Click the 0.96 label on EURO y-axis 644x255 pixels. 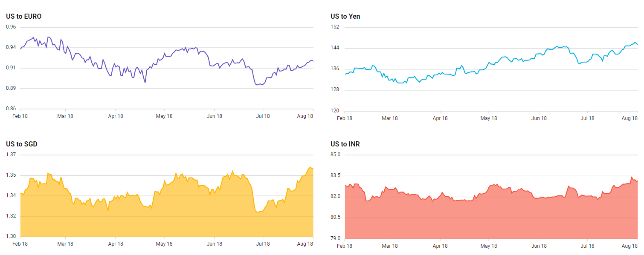pyautogui.click(x=11, y=27)
